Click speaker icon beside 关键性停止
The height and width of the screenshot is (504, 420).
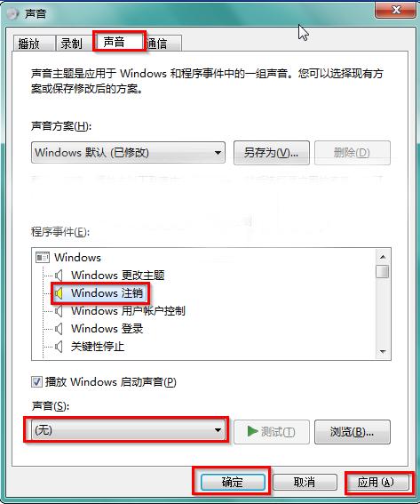click(59, 347)
